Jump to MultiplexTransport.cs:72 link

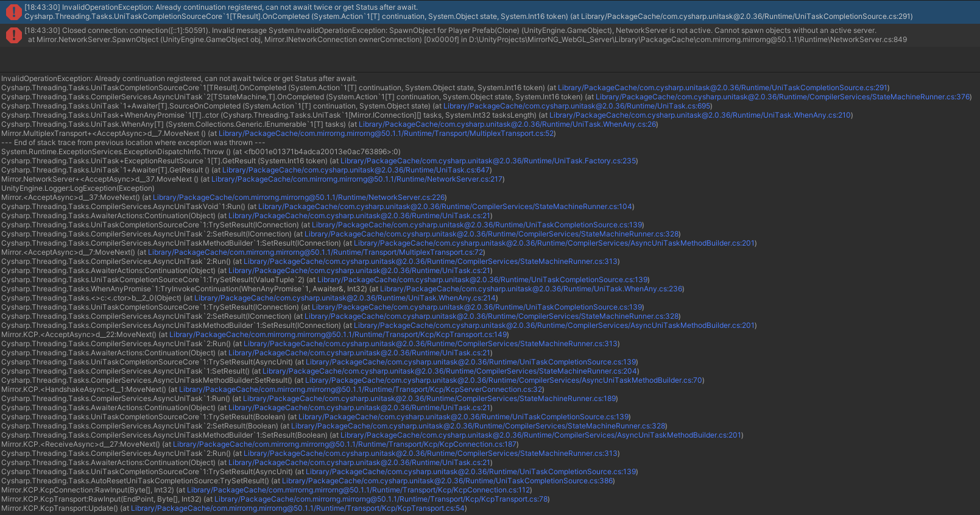tap(316, 252)
